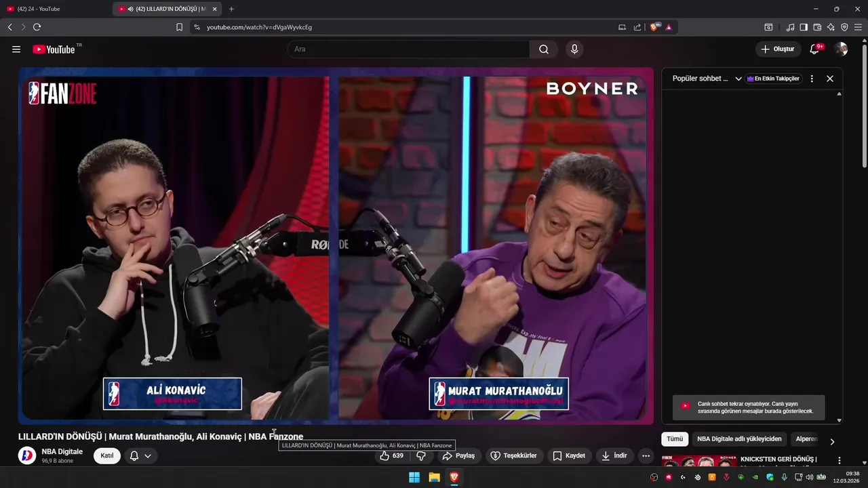The image size is (868, 488).
Task: Toggle the channel notification bell
Action: click(134, 455)
